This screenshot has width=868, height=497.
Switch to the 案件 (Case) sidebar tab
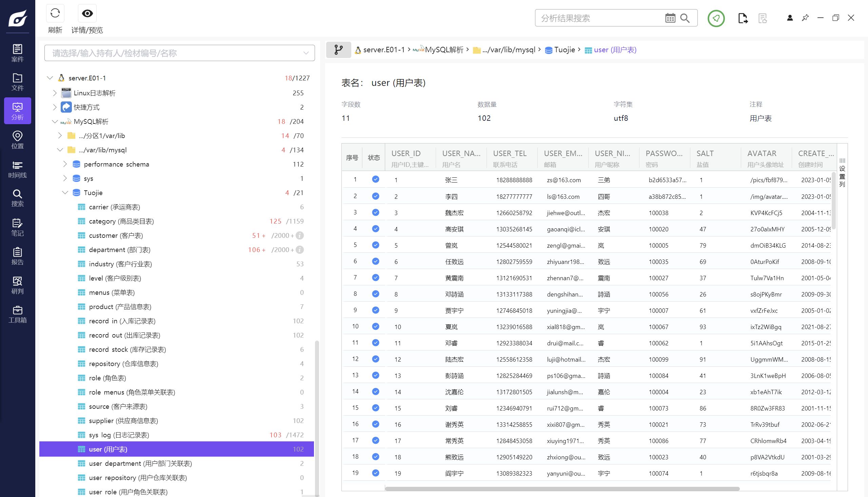point(17,53)
